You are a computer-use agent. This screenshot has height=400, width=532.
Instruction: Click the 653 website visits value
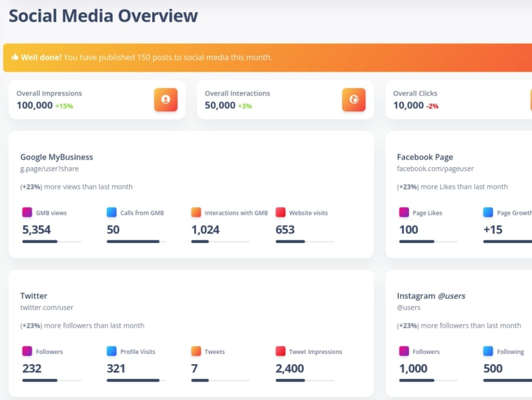tap(285, 230)
